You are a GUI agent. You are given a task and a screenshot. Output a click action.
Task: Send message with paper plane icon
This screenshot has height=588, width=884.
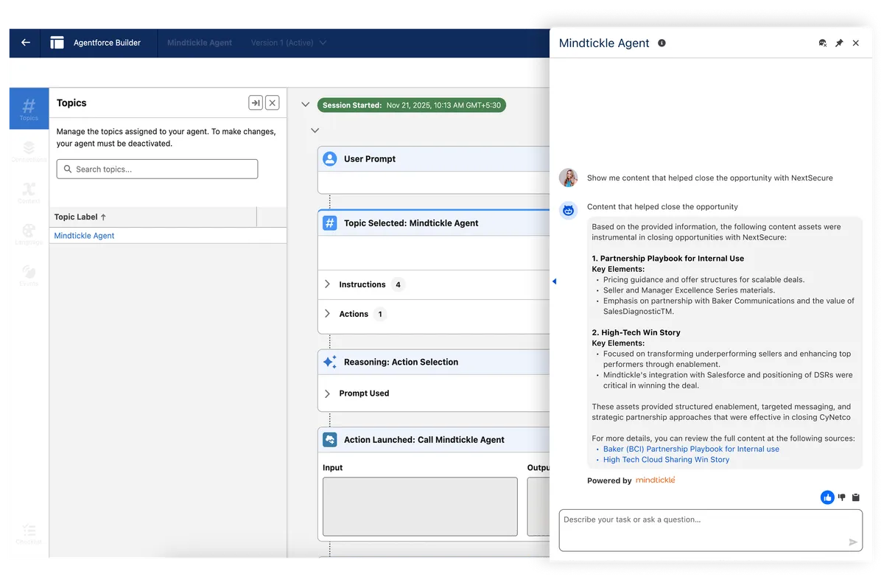click(x=853, y=542)
